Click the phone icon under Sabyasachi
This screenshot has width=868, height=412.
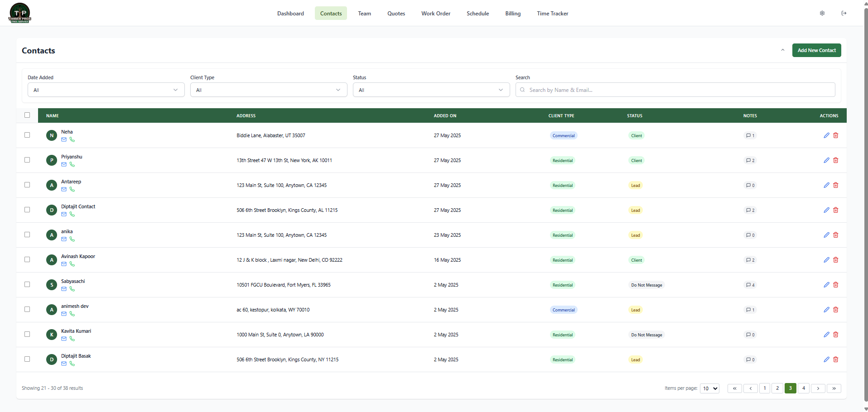pyautogui.click(x=72, y=289)
